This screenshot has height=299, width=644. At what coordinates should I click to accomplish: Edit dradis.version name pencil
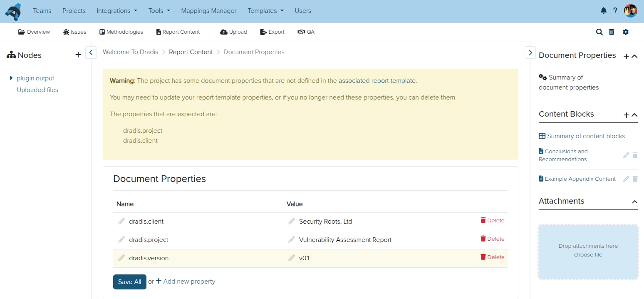121,258
